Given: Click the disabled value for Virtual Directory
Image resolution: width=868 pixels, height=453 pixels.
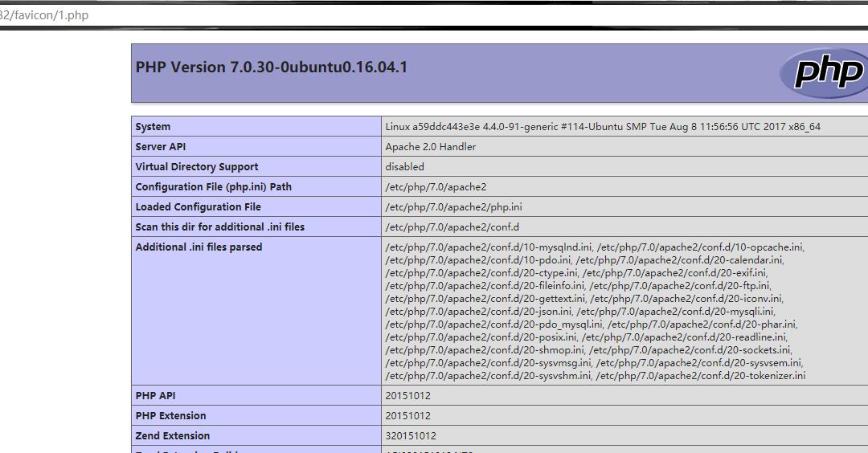Looking at the screenshot, I should point(404,167).
